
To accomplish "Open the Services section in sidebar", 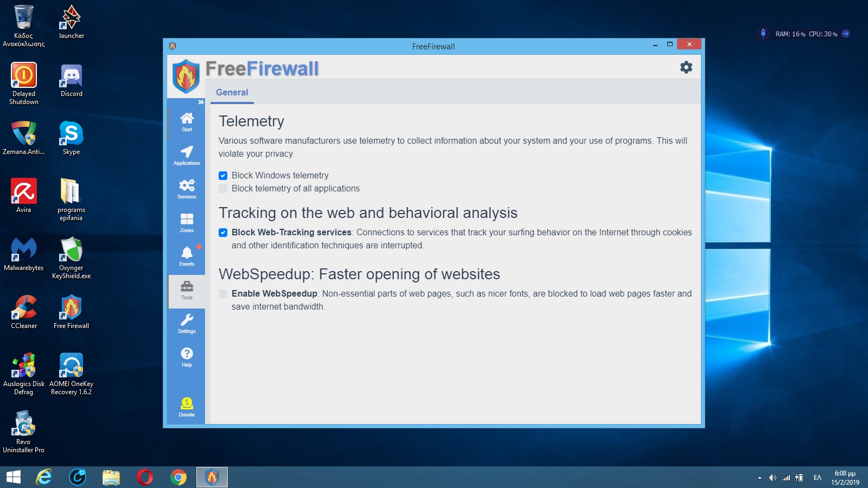I will tap(187, 190).
